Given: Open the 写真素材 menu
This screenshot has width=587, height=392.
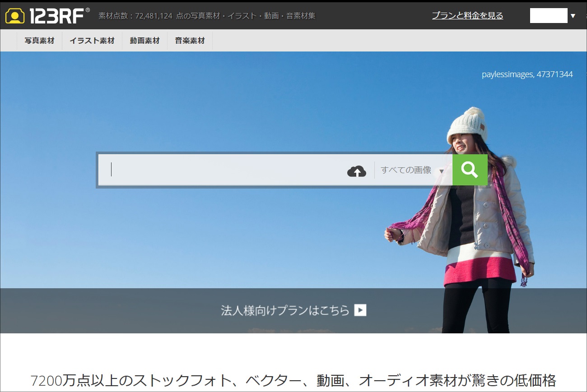Looking at the screenshot, I should [x=39, y=41].
